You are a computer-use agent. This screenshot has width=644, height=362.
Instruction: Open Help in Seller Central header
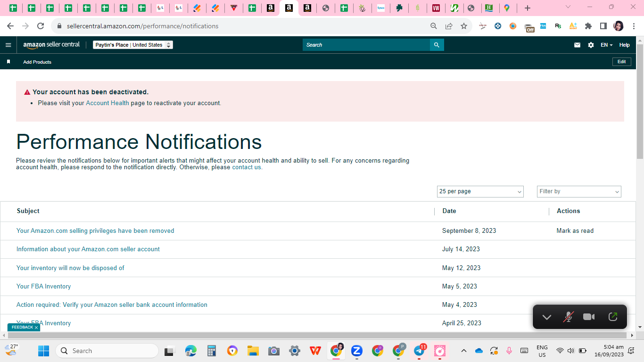coord(624,45)
